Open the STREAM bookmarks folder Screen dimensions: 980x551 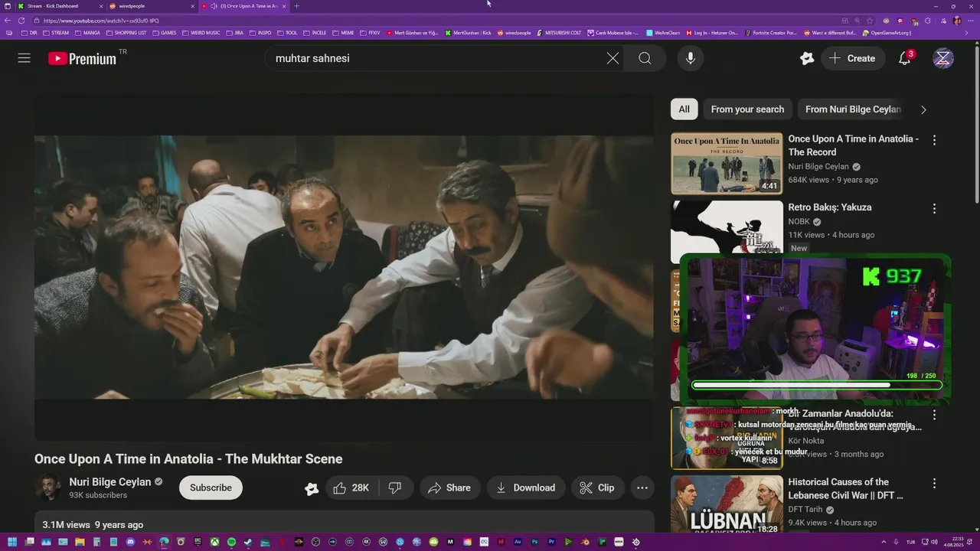56,33
